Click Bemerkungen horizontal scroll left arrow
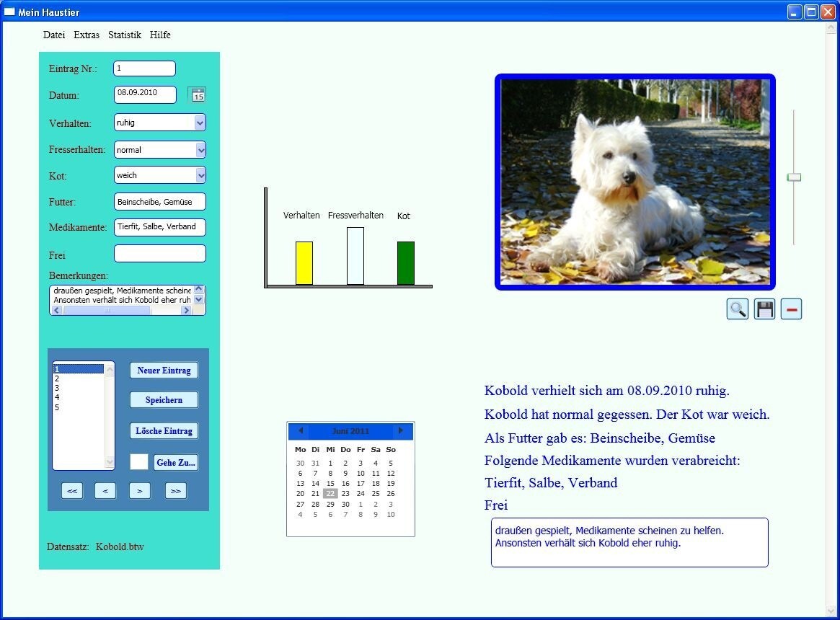Screen dimensions: 840x620 pyautogui.click(x=57, y=310)
